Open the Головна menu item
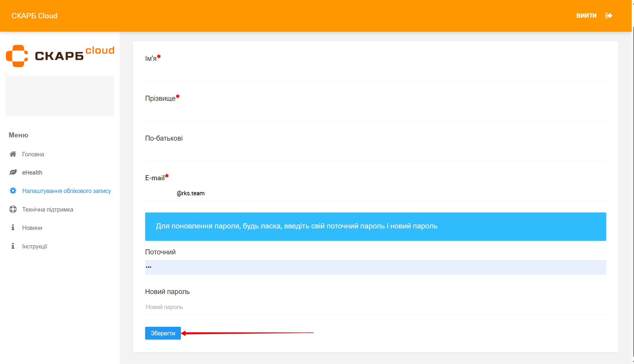Viewport: 634px width, 364px height. [x=33, y=154]
